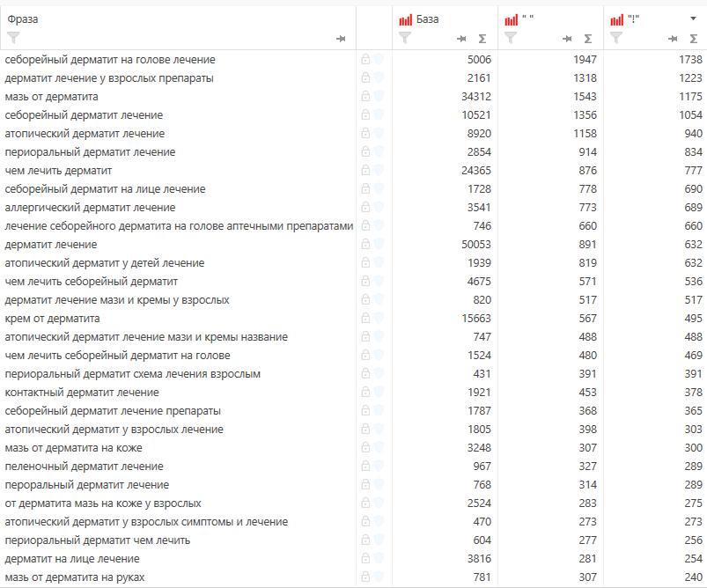Sort by the База column header
Screen dimensions: 707x588
tap(427, 18)
